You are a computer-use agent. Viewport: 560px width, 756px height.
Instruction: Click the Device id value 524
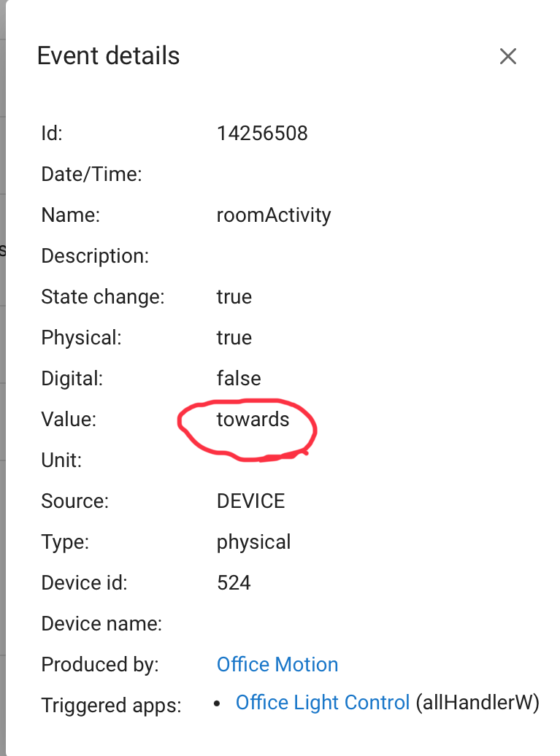[234, 583]
